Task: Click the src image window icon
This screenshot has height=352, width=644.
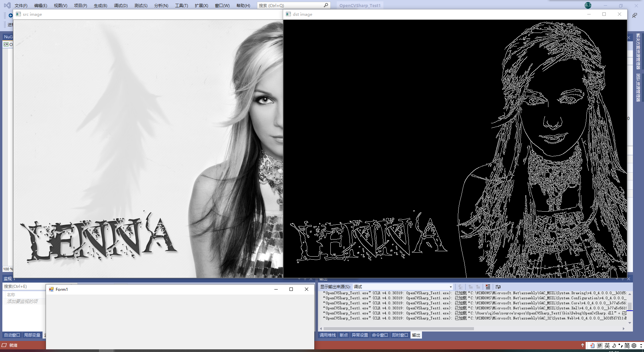Action: click(x=18, y=14)
